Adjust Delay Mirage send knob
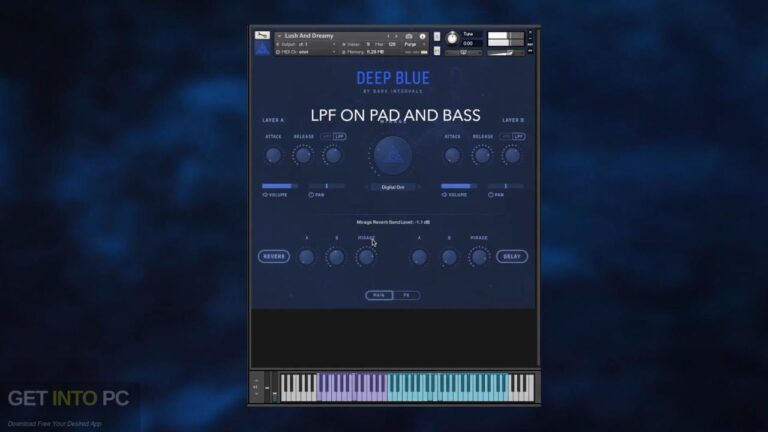The height and width of the screenshot is (432, 768). [479, 257]
